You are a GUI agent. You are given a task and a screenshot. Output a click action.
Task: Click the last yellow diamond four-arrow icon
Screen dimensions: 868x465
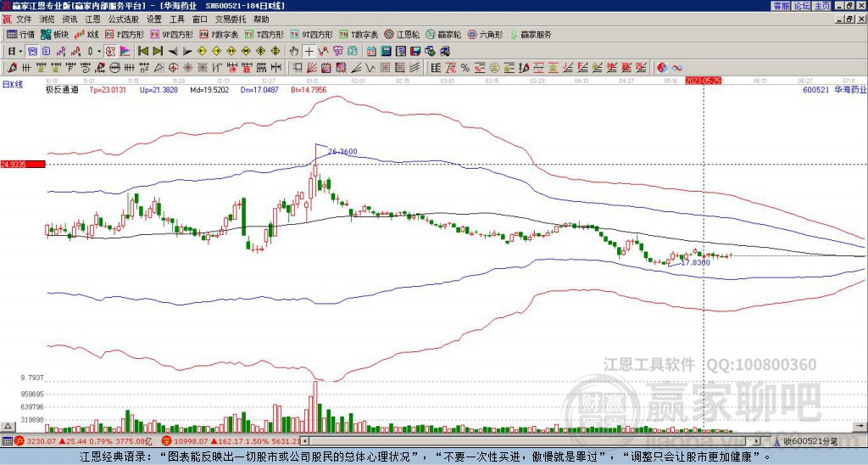275,52
